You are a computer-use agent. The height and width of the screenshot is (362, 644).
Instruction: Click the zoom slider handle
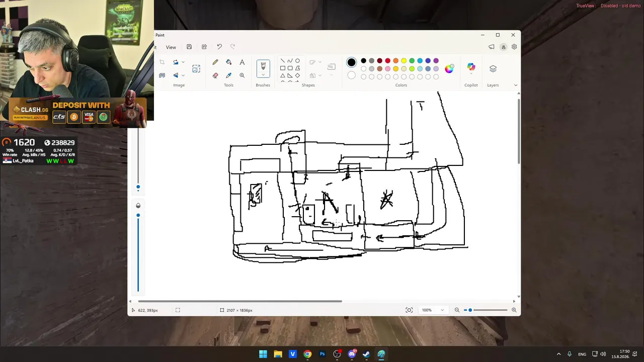[470, 310]
